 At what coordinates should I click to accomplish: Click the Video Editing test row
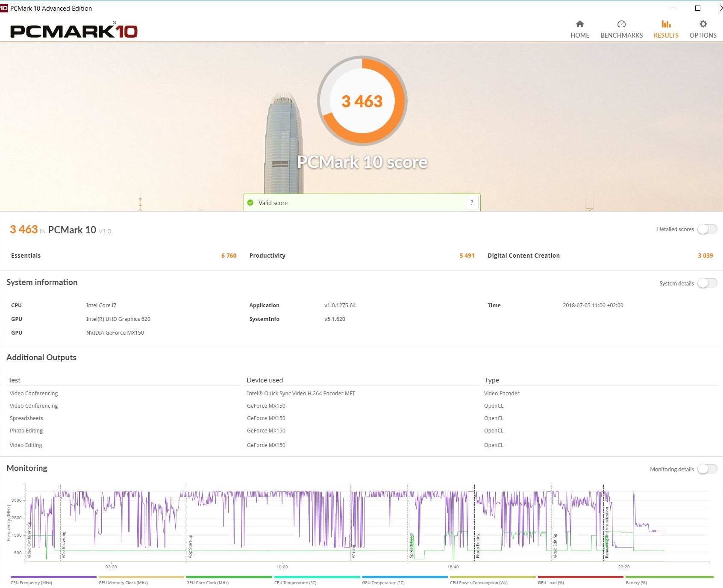tap(26, 445)
